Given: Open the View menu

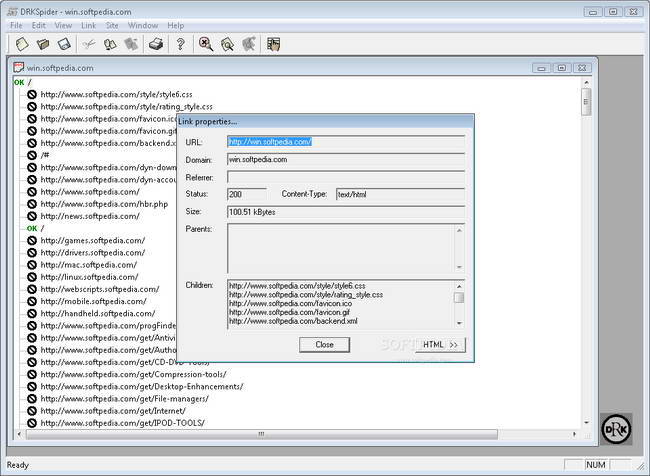Looking at the screenshot, I should 63,26.
